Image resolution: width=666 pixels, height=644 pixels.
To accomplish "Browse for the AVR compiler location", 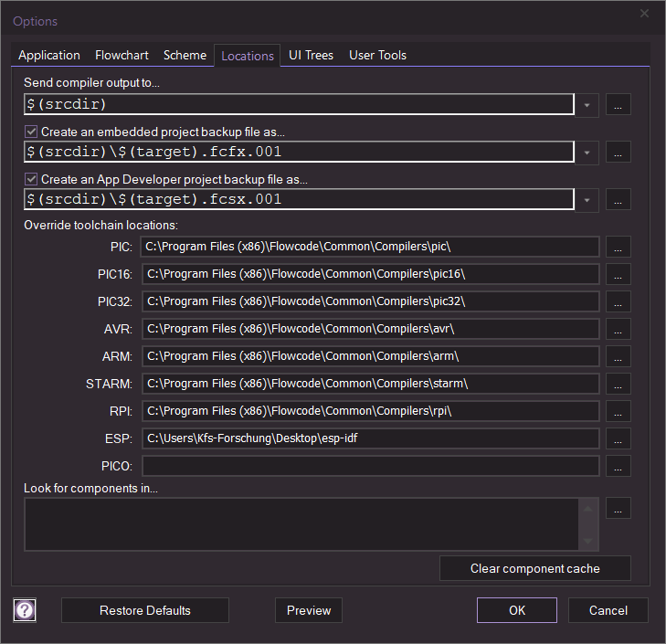I will pos(618,329).
